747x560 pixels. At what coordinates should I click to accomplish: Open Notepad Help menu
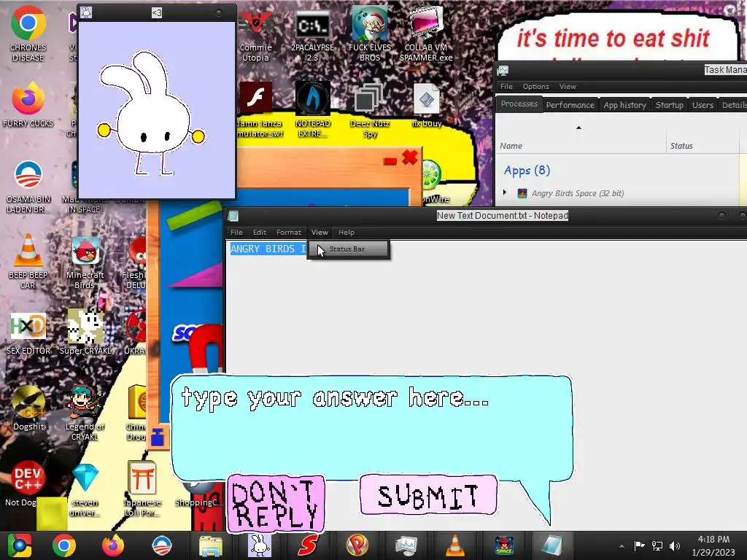(x=347, y=233)
